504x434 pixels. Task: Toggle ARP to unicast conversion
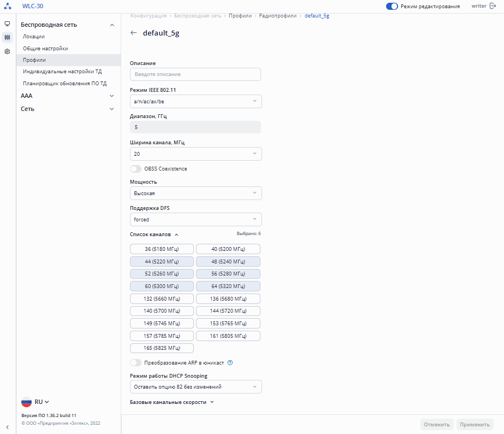135,362
